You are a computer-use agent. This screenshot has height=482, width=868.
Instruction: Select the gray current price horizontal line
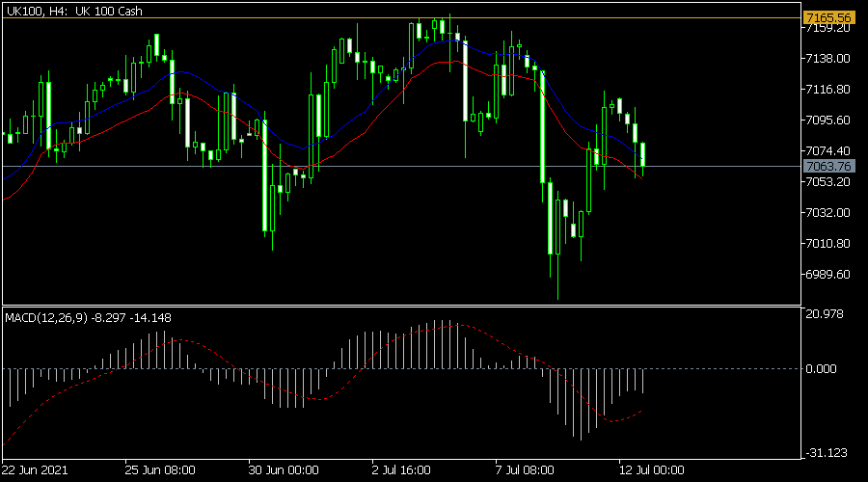(401, 166)
